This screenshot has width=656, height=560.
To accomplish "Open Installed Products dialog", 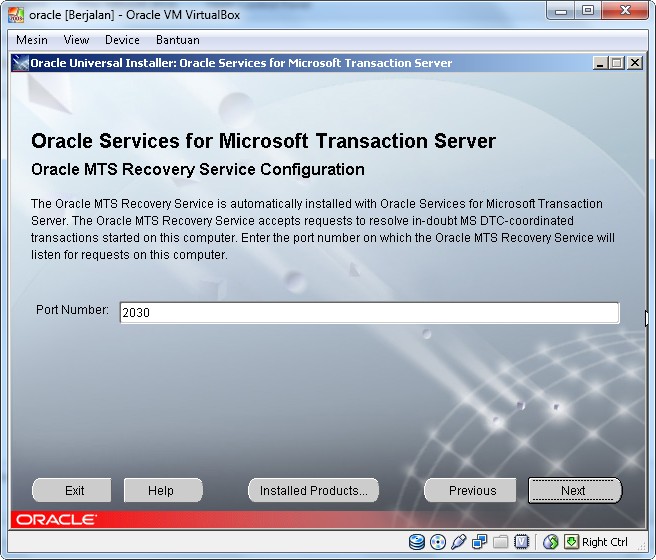I will [313, 490].
